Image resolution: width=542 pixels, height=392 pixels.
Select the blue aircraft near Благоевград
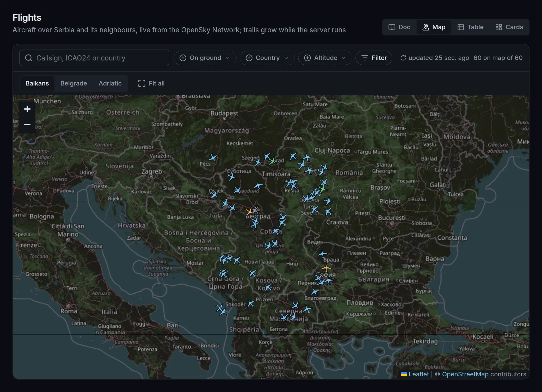coord(315,292)
